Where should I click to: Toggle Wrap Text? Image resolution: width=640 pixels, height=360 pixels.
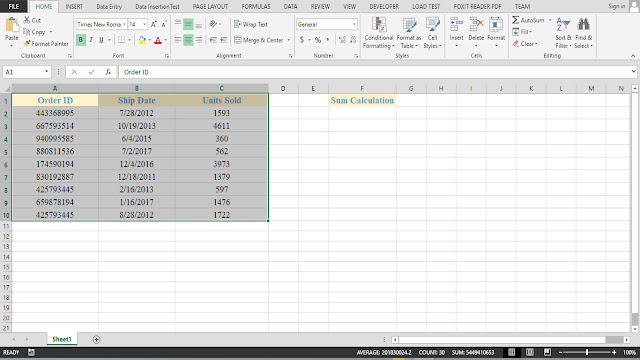tap(251, 24)
